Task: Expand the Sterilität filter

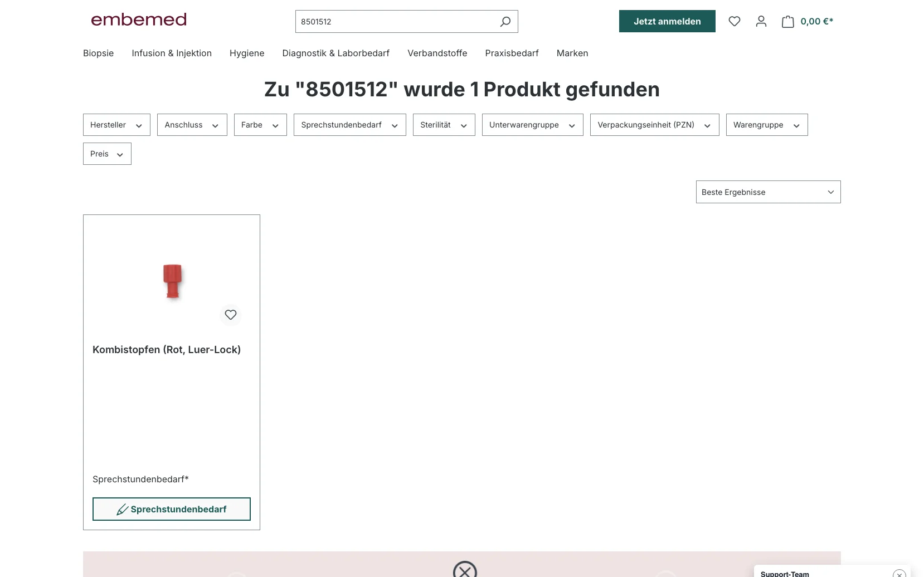Action: tap(444, 125)
